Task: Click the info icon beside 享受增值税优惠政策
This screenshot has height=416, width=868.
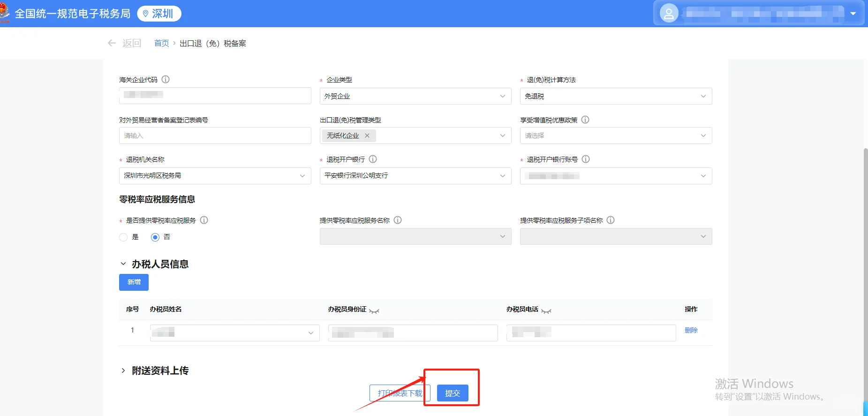Action: [x=585, y=120]
